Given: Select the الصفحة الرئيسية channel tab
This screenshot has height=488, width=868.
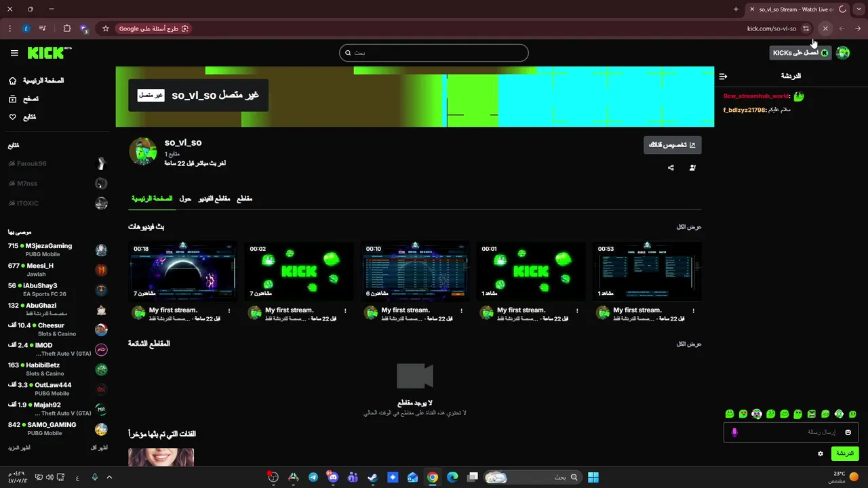Looking at the screenshot, I should coord(152,199).
